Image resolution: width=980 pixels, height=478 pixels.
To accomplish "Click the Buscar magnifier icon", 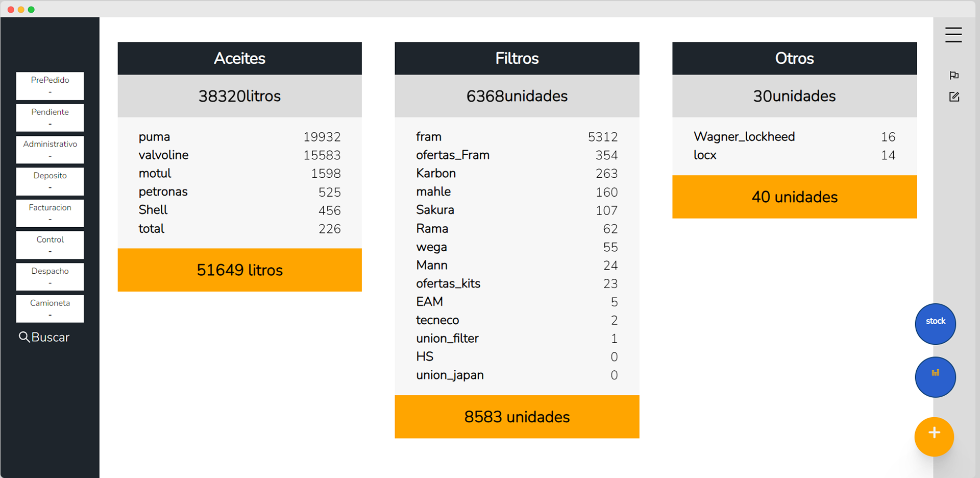I will pyautogui.click(x=24, y=337).
